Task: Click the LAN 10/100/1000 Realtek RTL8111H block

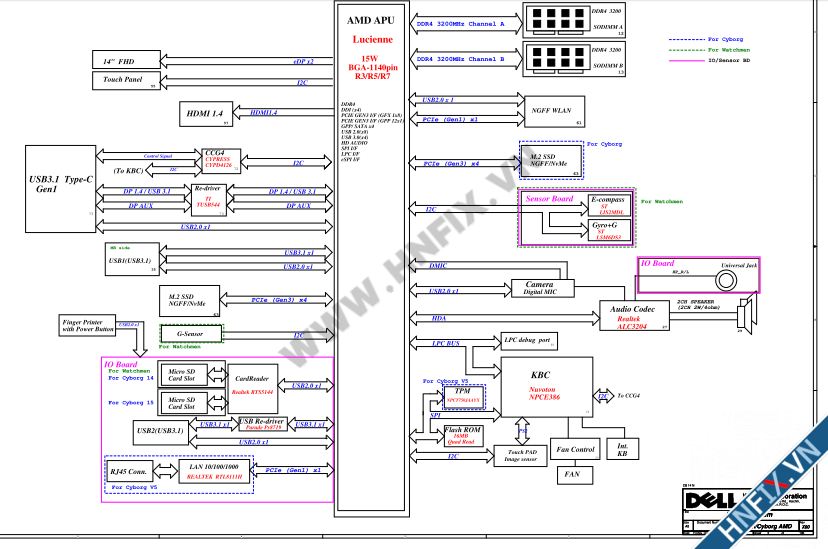Action: [214, 471]
